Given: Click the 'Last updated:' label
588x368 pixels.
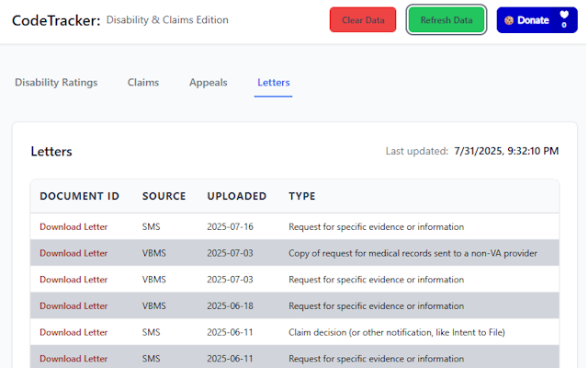Looking at the screenshot, I should tap(417, 151).
